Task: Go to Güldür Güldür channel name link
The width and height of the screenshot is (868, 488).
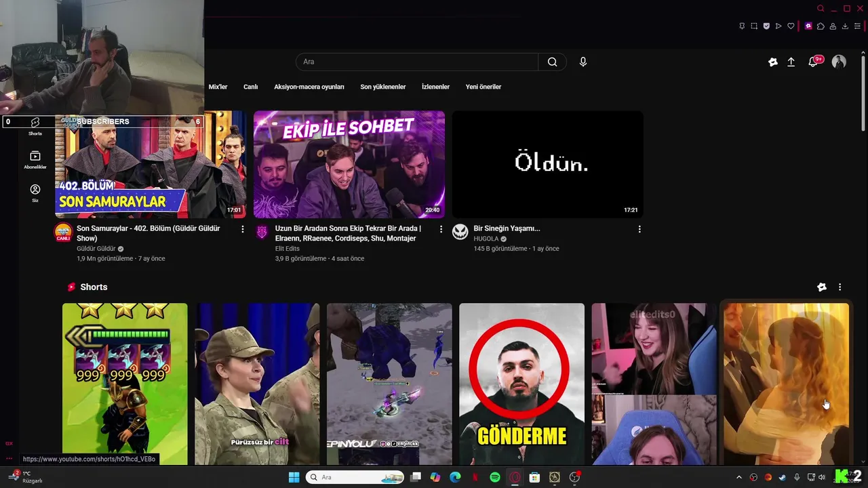Action: pos(96,249)
